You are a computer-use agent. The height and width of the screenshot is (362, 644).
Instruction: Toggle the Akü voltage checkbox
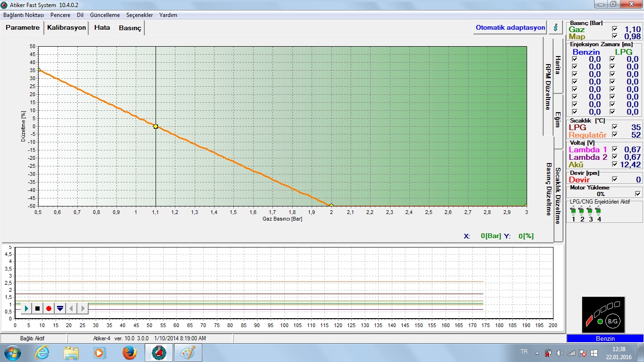coord(614,165)
